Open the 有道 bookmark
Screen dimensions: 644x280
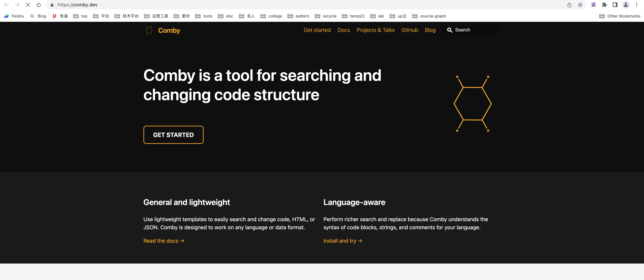pyautogui.click(x=60, y=16)
